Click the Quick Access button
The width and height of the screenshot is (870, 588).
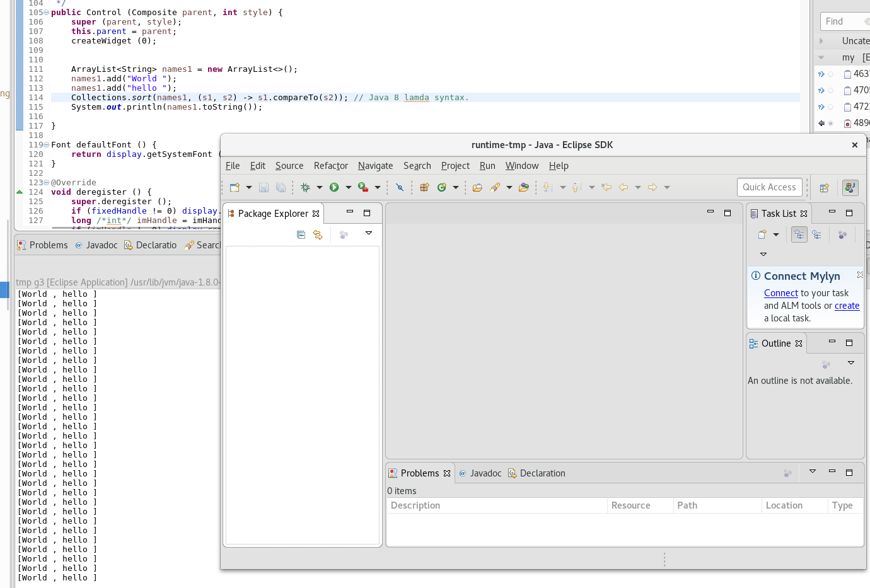click(770, 187)
